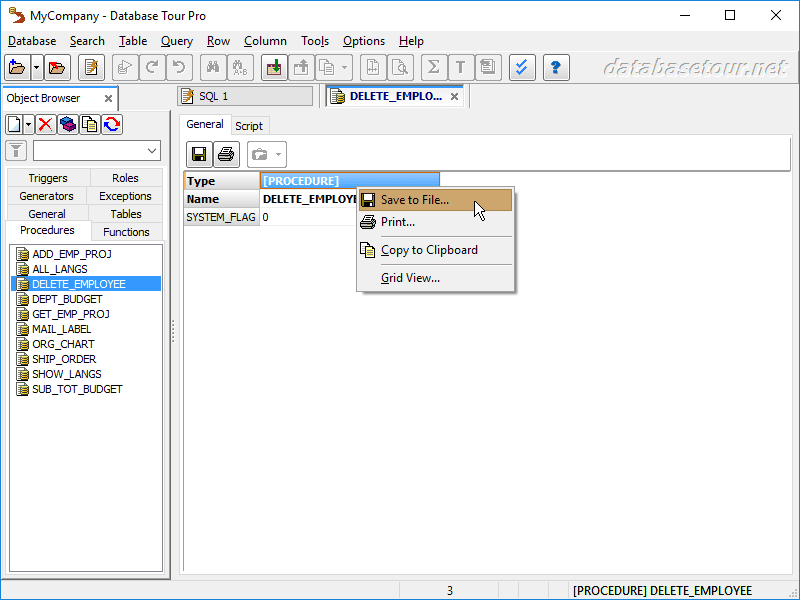Switch to the Script tab
Screen dimensions: 800x600
tap(249, 126)
